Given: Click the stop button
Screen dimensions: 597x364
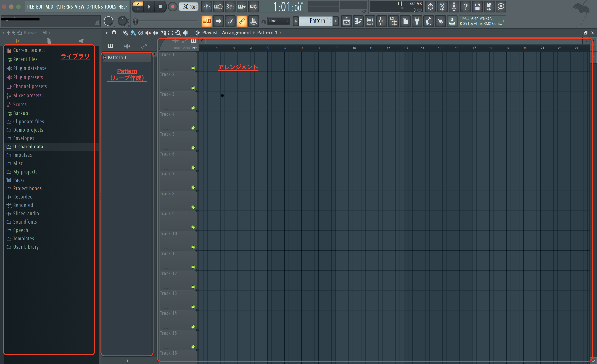Looking at the screenshot, I should coord(160,7).
